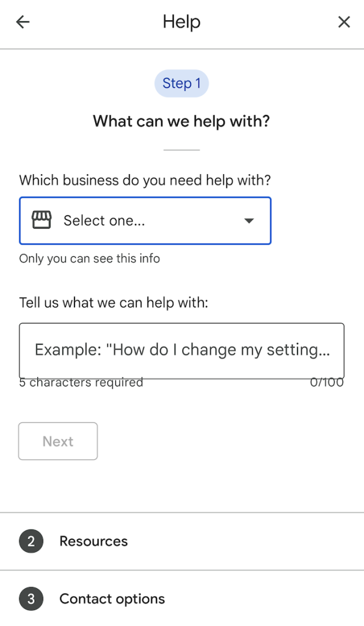Click the "Only you can see this info" note

click(x=90, y=259)
